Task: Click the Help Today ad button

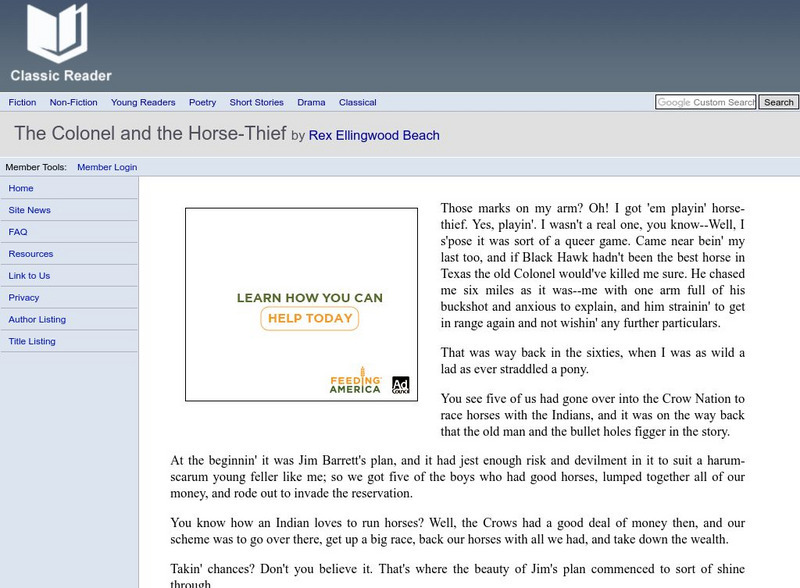Action: (x=310, y=318)
